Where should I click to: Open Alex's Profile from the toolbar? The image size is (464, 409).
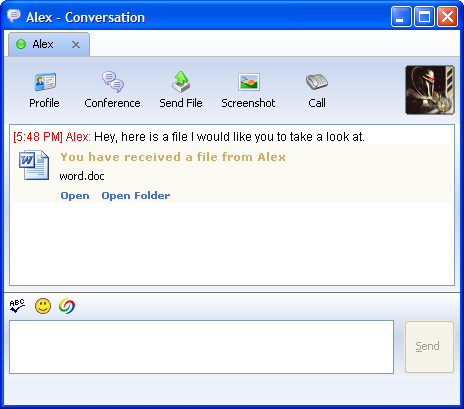(44, 90)
